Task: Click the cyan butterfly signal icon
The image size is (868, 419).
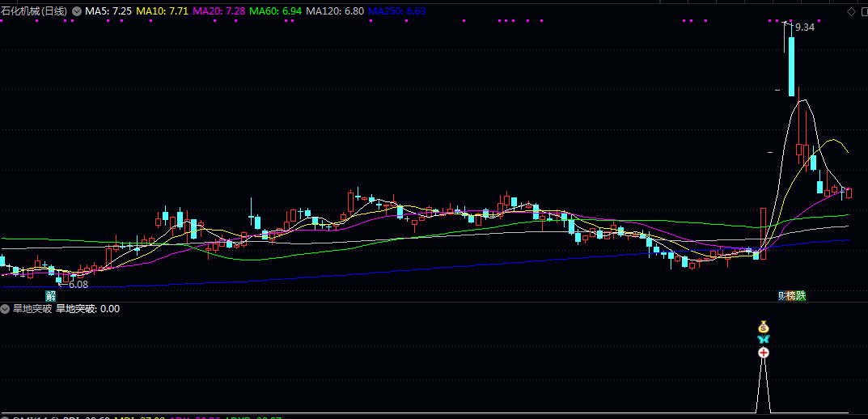Action: click(763, 340)
